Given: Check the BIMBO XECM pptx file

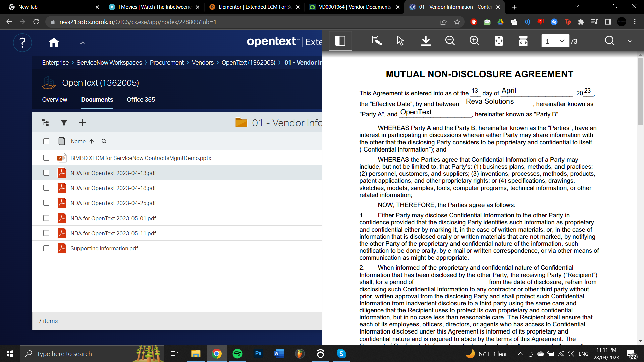Looking at the screenshot, I should (x=46, y=158).
